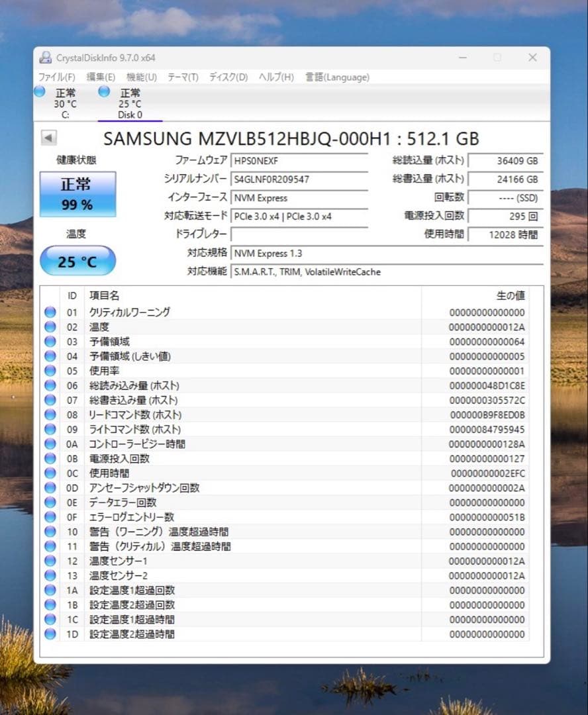Click the health status 正常 99 % button
The image size is (588, 715).
[77, 194]
